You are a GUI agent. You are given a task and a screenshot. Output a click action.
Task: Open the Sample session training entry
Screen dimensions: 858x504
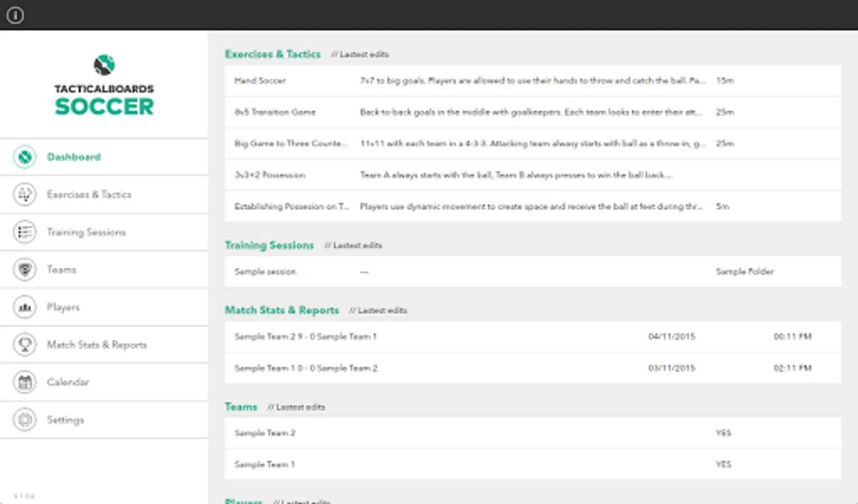[x=533, y=272]
